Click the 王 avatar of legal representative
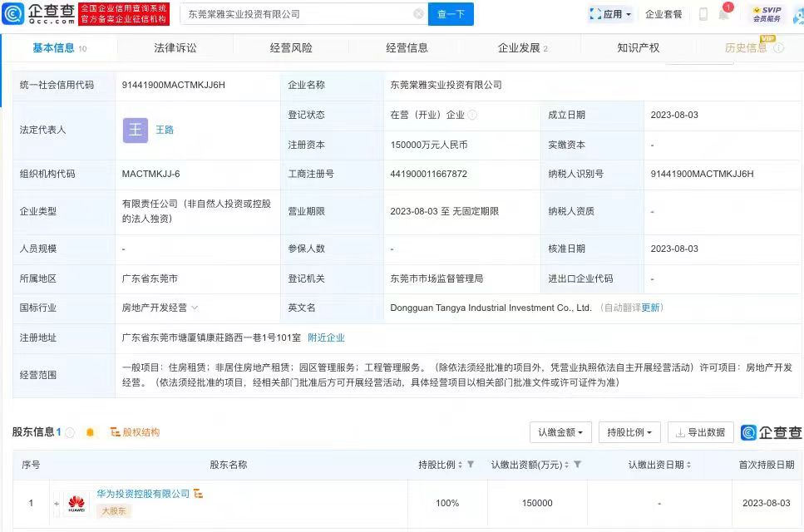Image resolution: width=804 pixels, height=532 pixels. [x=136, y=131]
